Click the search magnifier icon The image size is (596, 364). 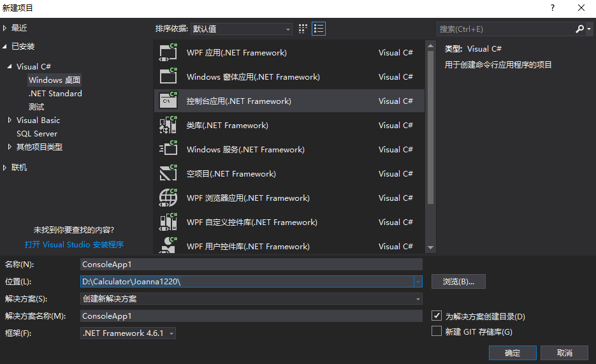pyautogui.click(x=579, y=29)
